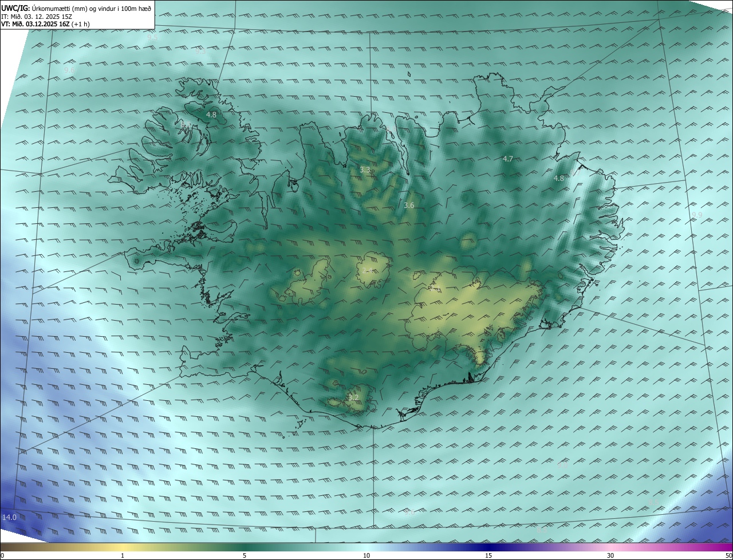This screenshot has width=733, height=560.
Task: Click the '5' label on the color scale
Action: [x=245, y=555]
